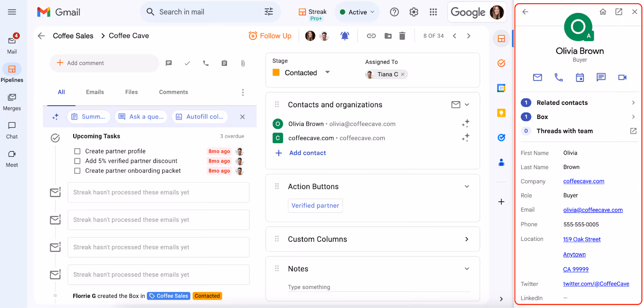Screen dimensions: 644x308
Task: Open Pipelines in left sidebar
Action: pyautogui.click(x=12, y=73)
